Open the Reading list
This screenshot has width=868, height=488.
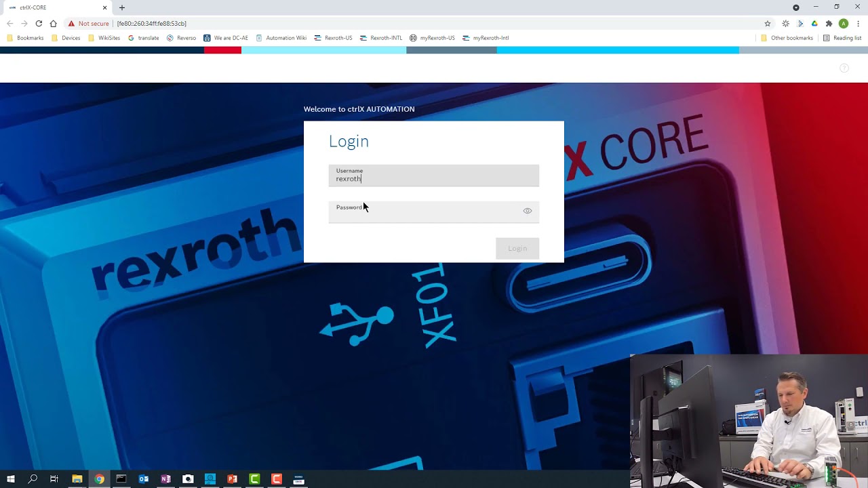pos(842,38)
